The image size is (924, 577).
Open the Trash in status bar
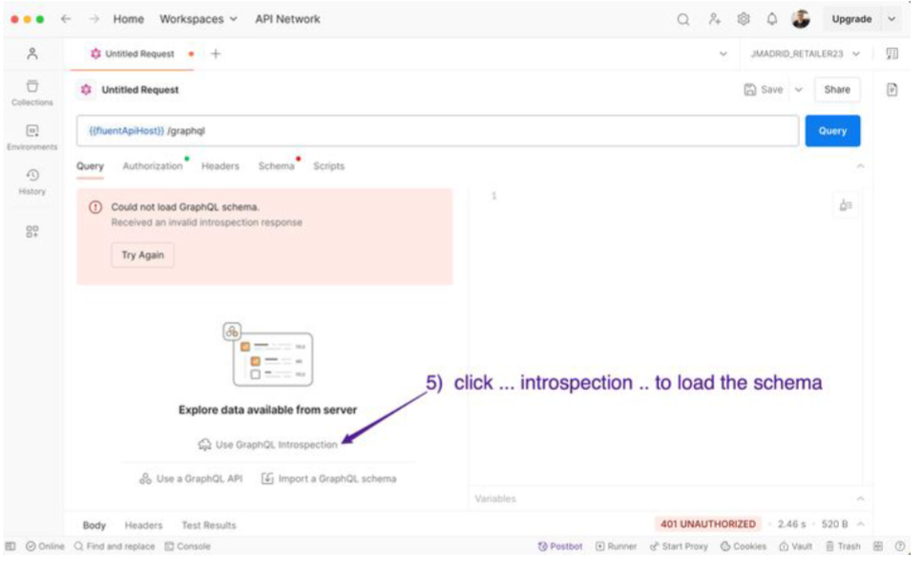[843, 546]
